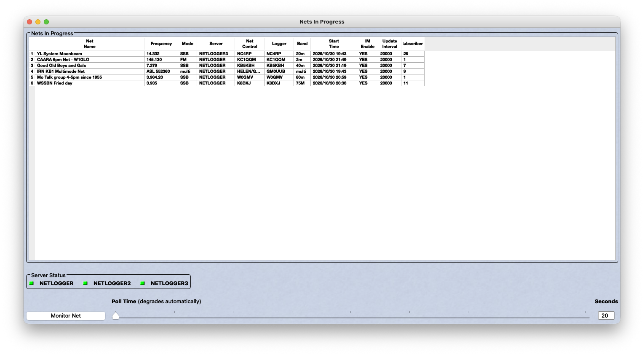Click the NETLOGGER2 label in Server Status
This screenshot has width=644, height=355.
(x=112, y=283)
